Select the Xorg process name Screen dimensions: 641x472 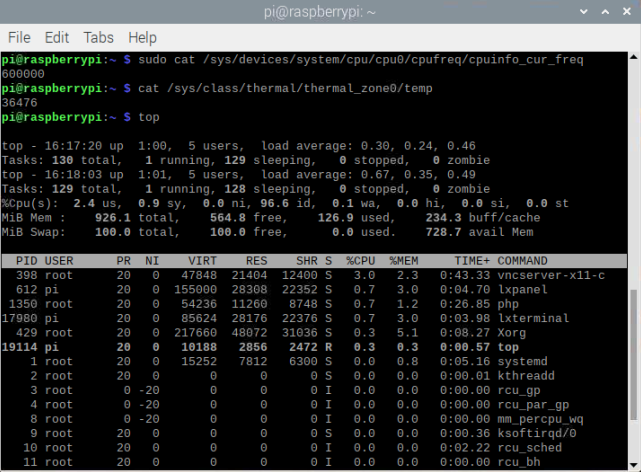511,333
